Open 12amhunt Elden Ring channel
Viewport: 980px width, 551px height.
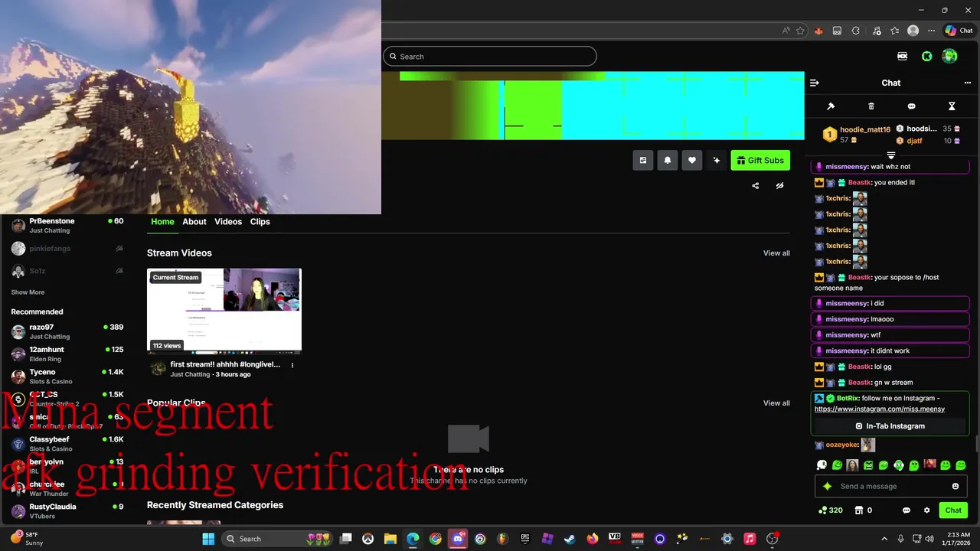pos(67,354)
